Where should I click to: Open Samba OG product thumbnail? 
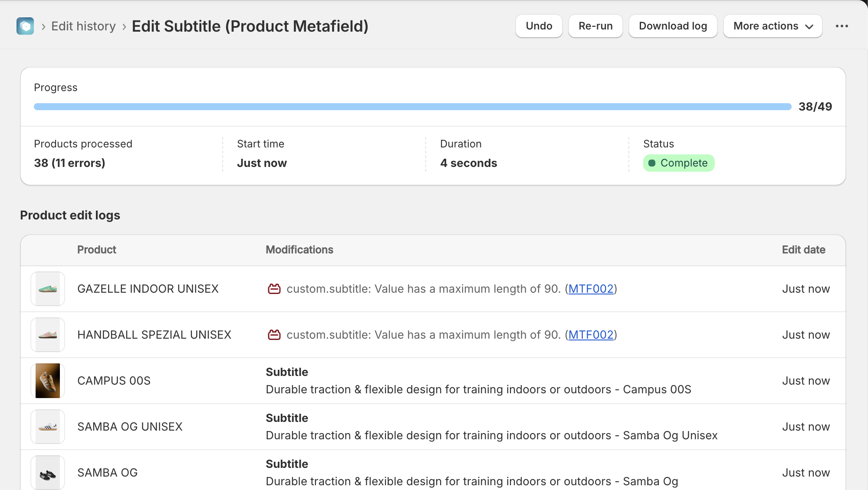coord(48,473)
